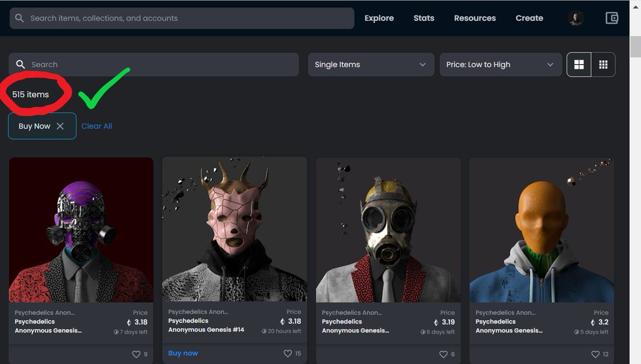Remove the Buy Now filter with X
The height and width of the screenshot is (364, 641).
point(60,126)
